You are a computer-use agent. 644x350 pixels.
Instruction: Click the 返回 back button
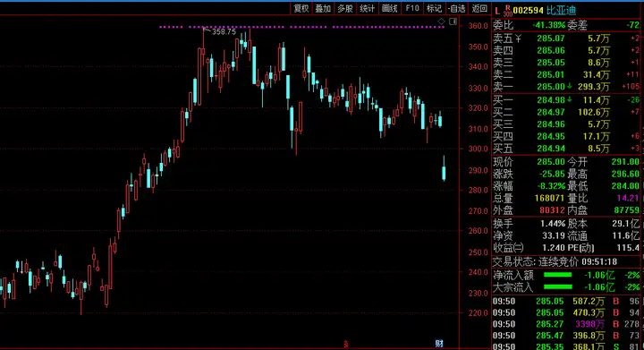pyautogui.click(x=479, y=9)
